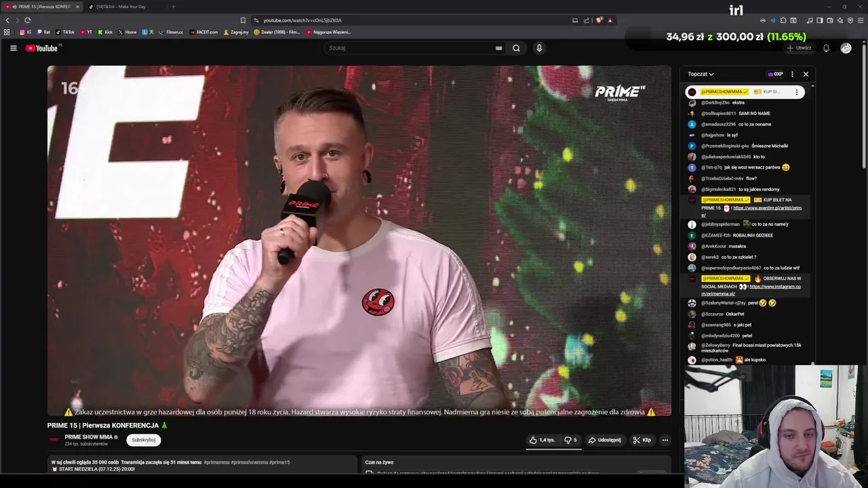Open browser extensions puzzle icon
The image size is (868, 488).
click(x=783, y=20)
